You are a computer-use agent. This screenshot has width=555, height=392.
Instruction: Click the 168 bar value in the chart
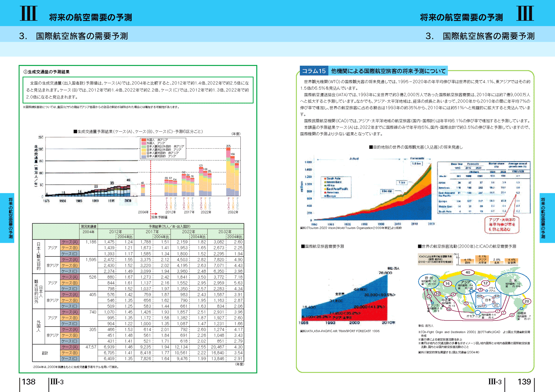232,154
